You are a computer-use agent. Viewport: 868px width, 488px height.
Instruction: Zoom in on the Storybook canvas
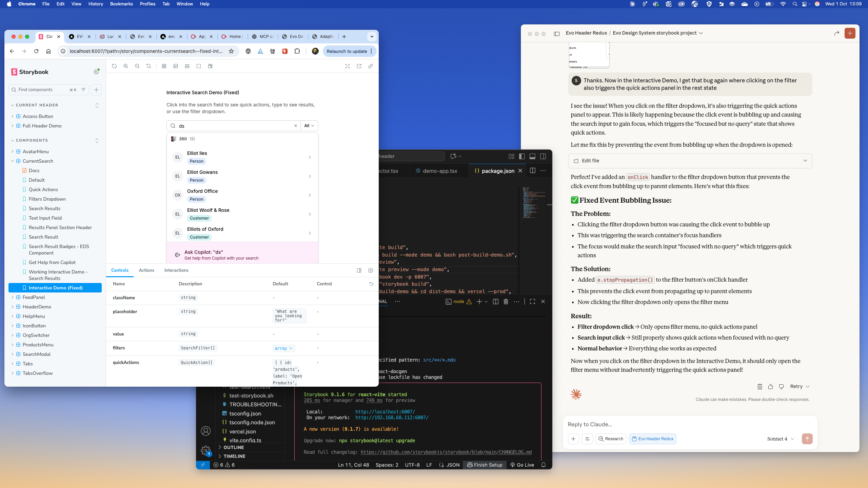tap(126, 66)
